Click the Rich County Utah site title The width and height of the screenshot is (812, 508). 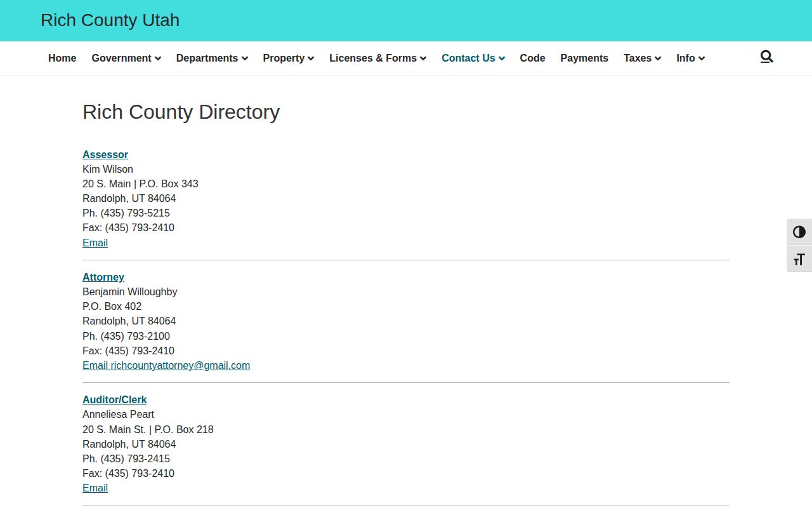[110, 20]
